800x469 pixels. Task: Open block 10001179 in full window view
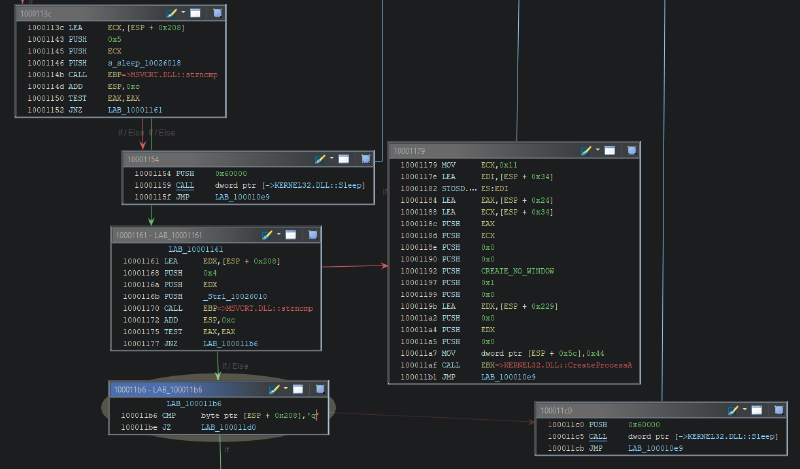tap(609, 150)
